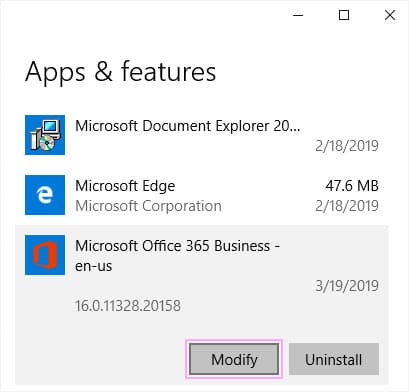Click the Microsoft Edge app icon
Screen dimensions: 409x392
(x=45, y=195)
